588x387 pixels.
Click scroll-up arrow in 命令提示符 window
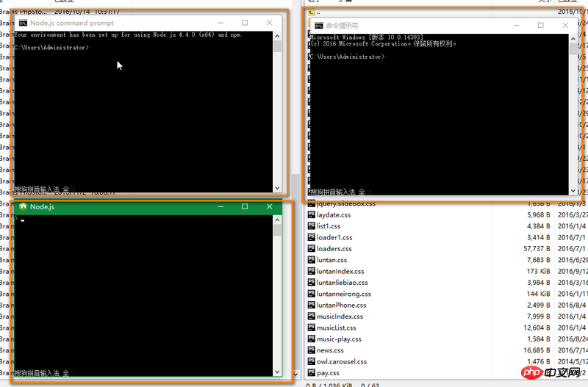coord(573,39)
